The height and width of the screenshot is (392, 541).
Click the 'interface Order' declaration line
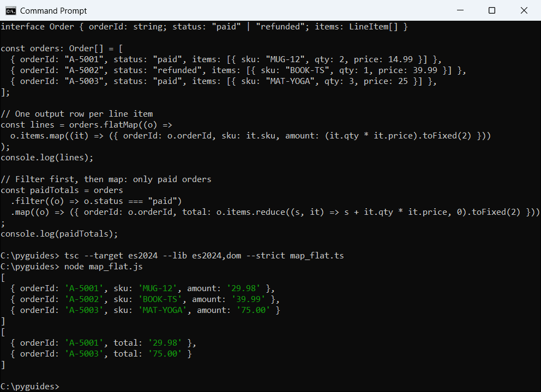[x=205, y=27]
